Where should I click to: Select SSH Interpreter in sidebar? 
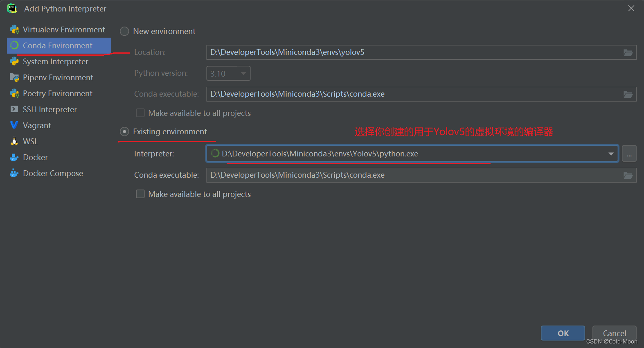pyautogui.click(x=59, y=109)
